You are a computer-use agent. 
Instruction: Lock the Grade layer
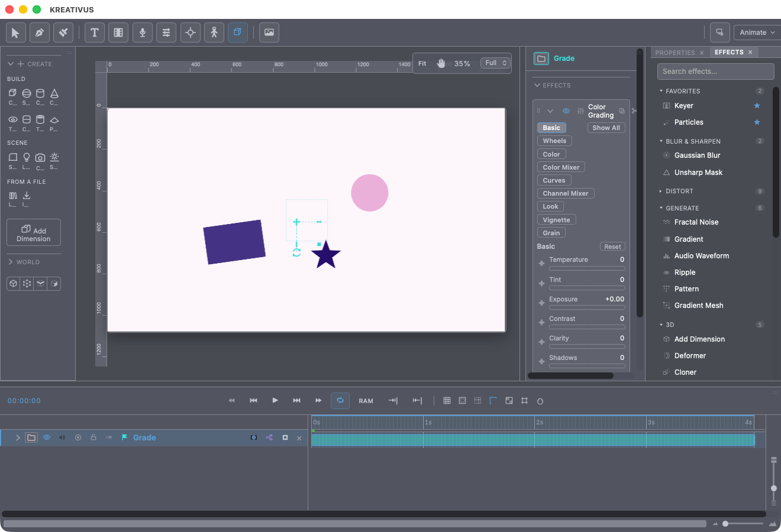93,437
